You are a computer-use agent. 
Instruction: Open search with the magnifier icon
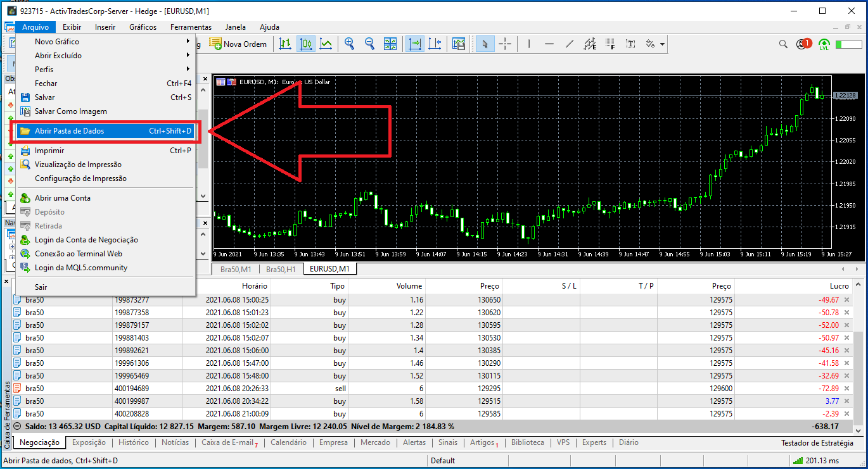pos(784,44)
